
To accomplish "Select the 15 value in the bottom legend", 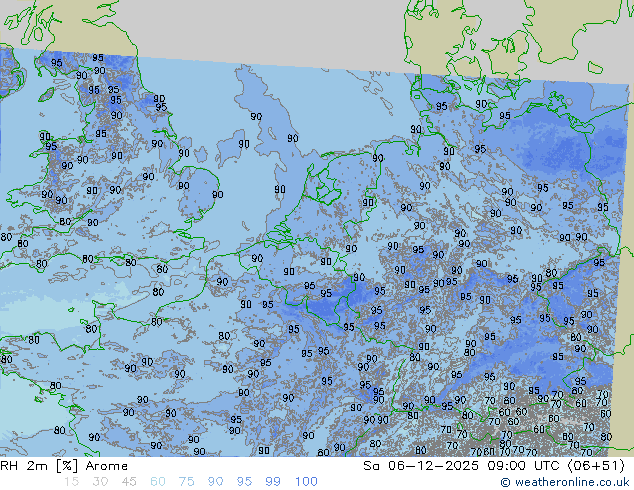I will [71, 482].
